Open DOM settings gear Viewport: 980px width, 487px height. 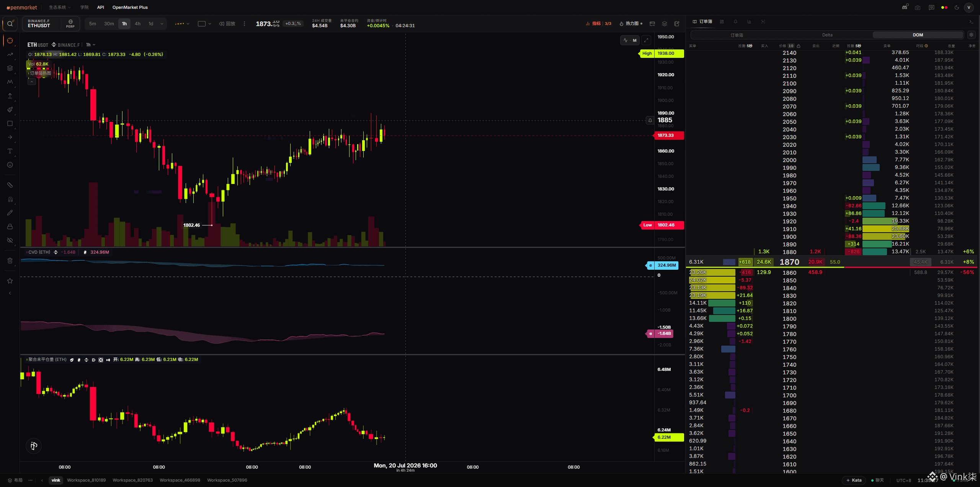971,35
